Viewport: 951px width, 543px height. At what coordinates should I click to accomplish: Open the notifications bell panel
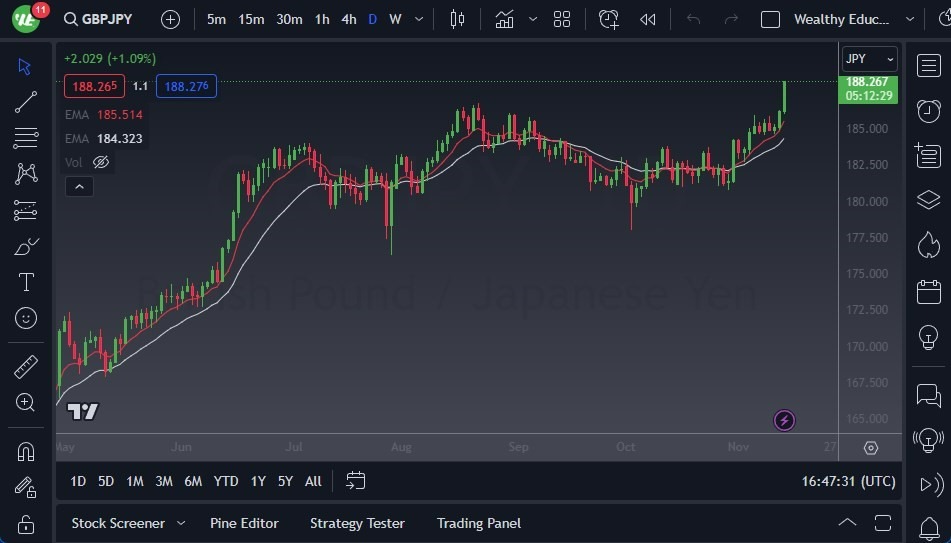(x=929, y=529)
